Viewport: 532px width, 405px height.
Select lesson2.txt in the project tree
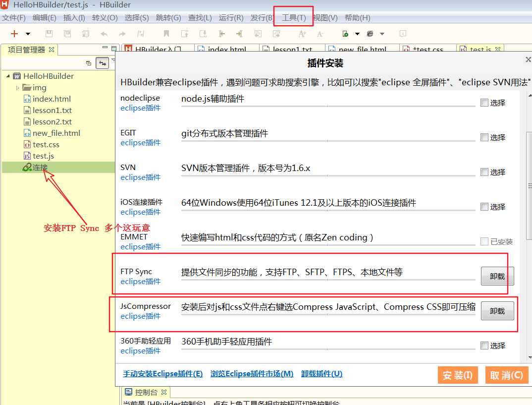(52, 121)
